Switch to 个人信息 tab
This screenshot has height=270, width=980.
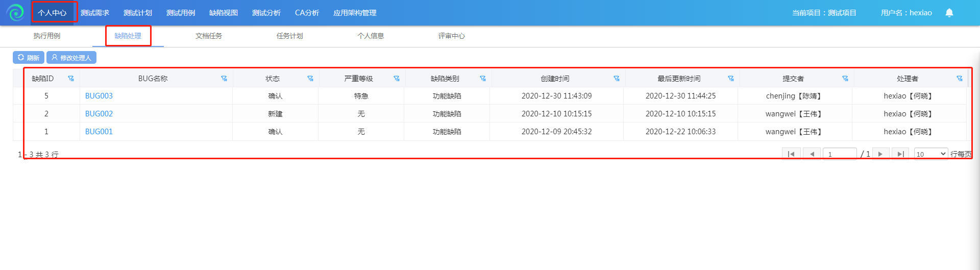tap(371, 36)
